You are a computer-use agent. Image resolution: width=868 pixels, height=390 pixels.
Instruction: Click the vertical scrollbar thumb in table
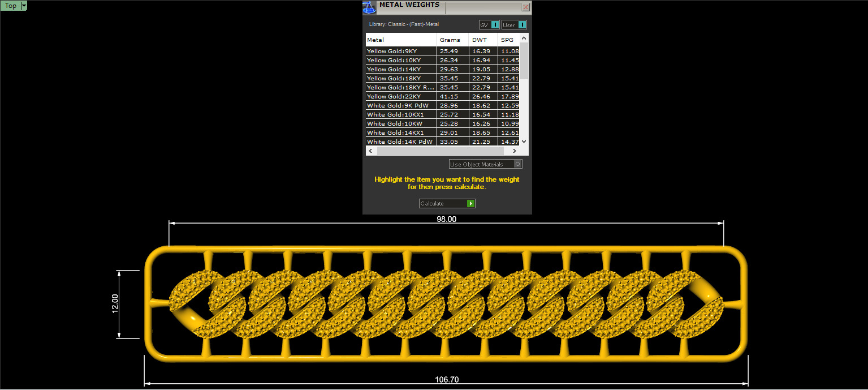(x=524, y=61)
